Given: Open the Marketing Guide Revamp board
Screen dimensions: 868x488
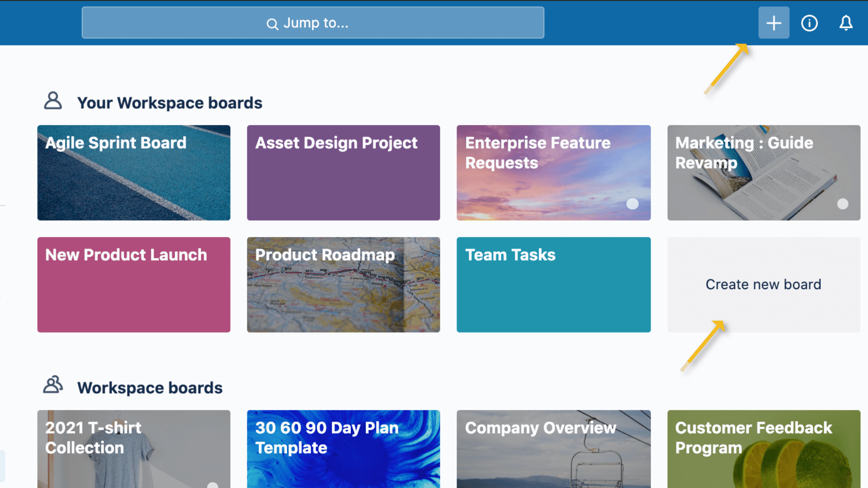Looking at the screenshot, I should [763, 172].
